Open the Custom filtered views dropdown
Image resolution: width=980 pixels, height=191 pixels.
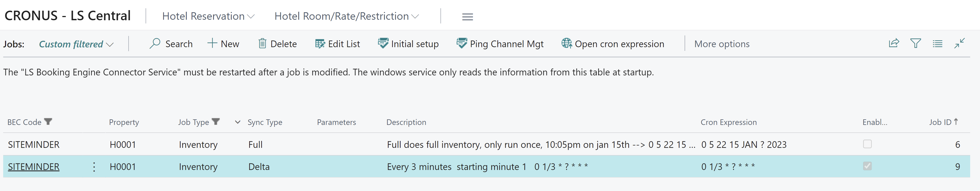click(76, 44)
